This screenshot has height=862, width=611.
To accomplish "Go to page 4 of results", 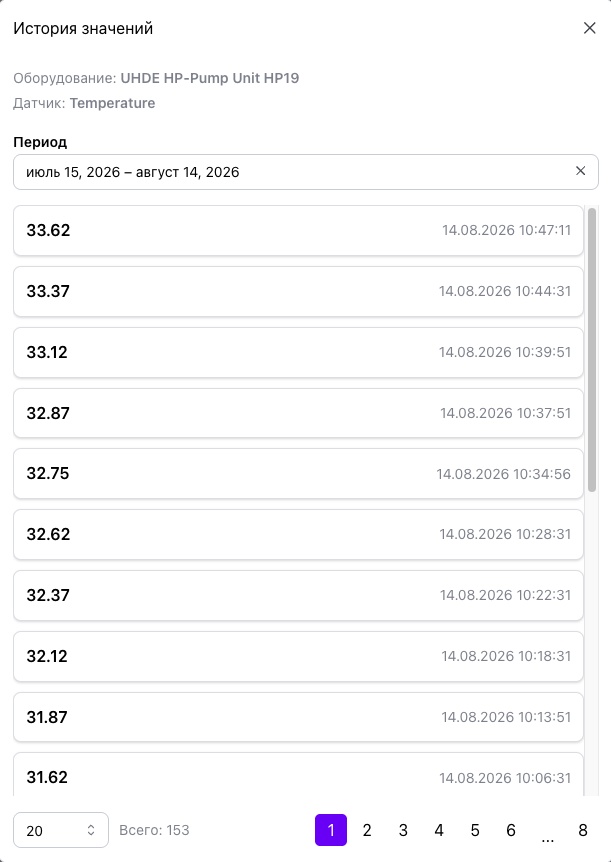I will [x=439, y=830].
